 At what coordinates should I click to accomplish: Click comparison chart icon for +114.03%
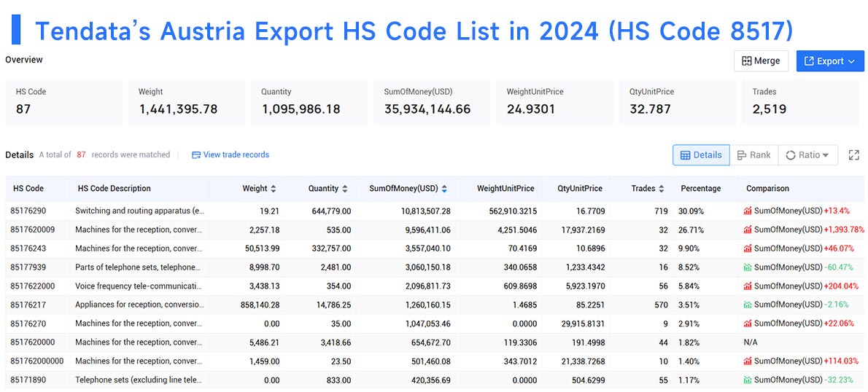click(748, 361)
